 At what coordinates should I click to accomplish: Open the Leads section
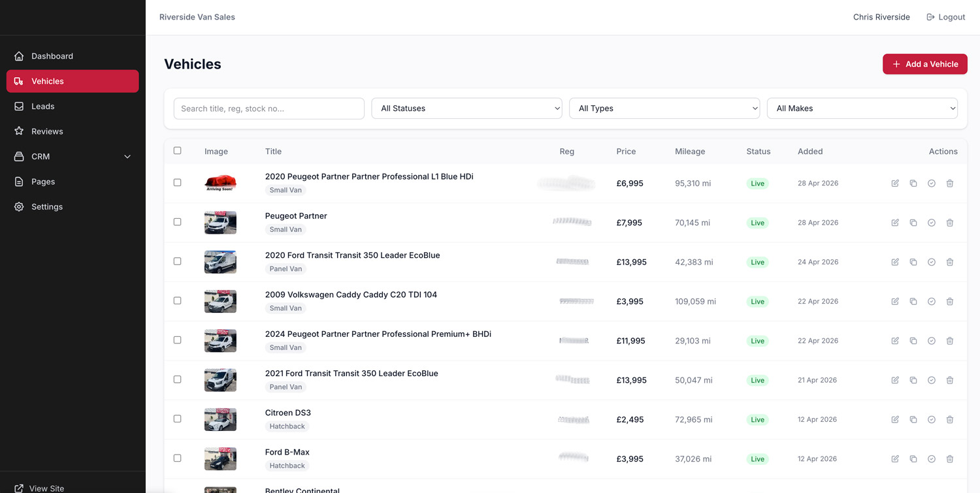click(73, 106)
